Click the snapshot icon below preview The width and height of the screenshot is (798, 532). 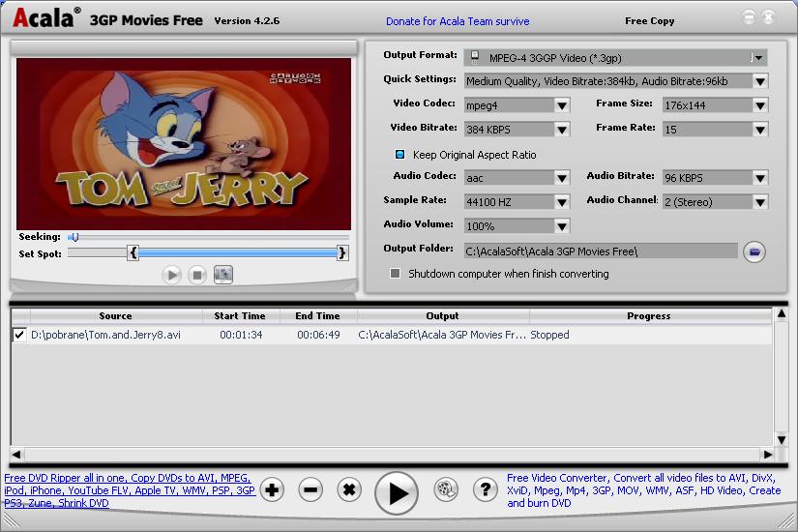pyautogui.click(x=222, y=275)
